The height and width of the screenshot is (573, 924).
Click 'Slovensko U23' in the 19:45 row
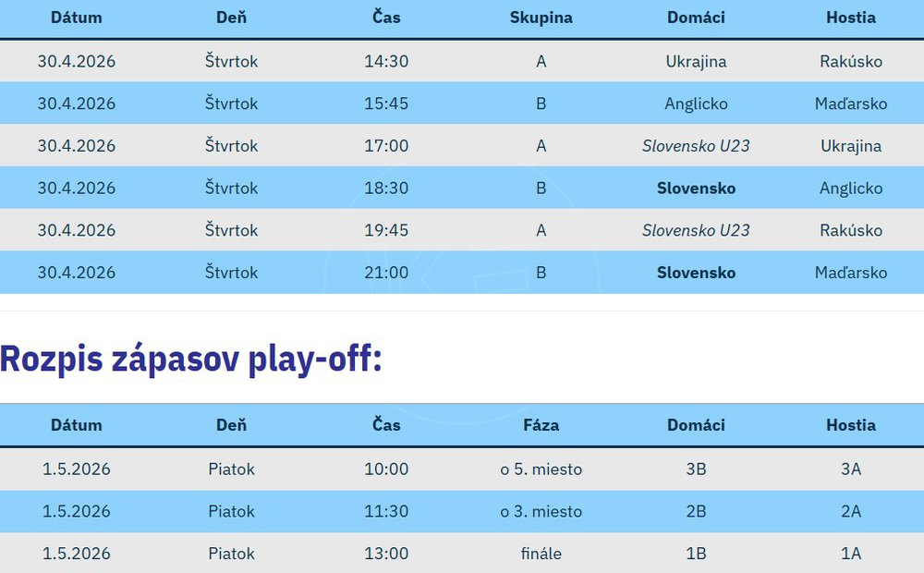[x=696, y=230]
